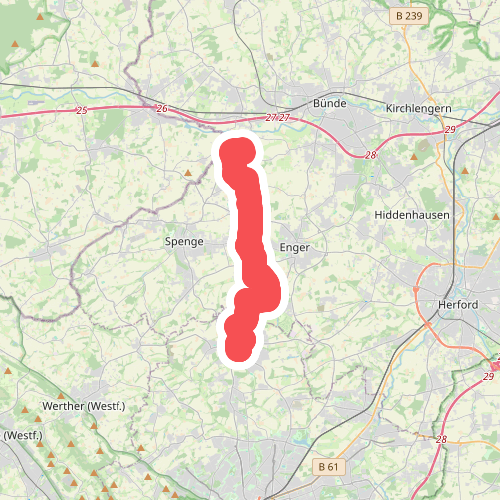This screenshot has width=500, height=500.
Task: Select the Hiddenhausen place label
Action: [412, 215]
